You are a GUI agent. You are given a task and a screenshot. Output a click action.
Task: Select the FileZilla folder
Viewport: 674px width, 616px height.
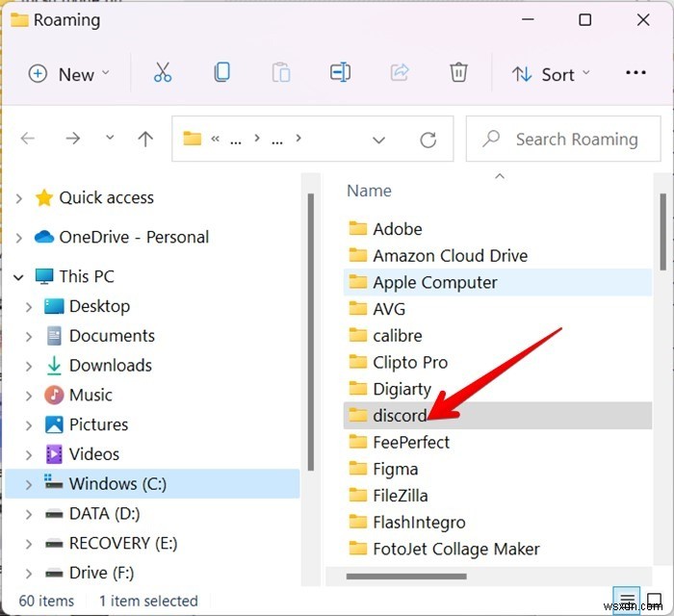pos(498,496)
